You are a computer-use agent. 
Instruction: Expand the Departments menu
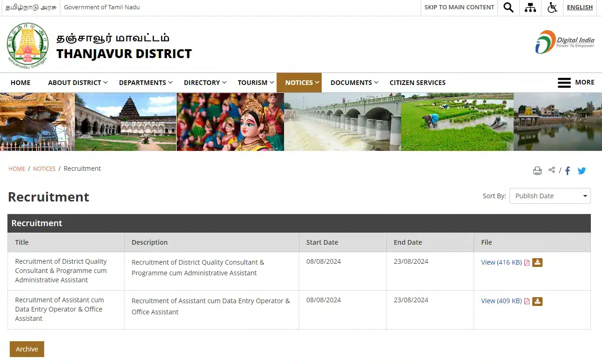146,83
